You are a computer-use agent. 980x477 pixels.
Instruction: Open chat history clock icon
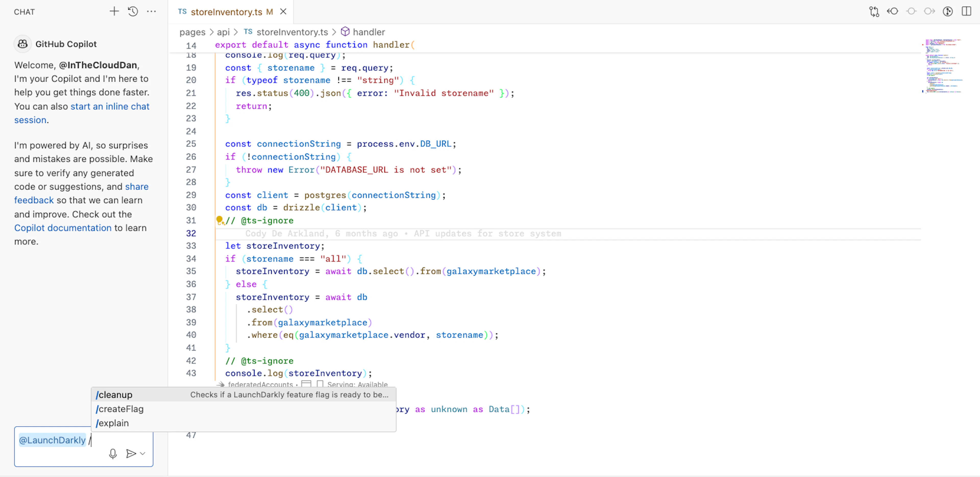point(133,11)
